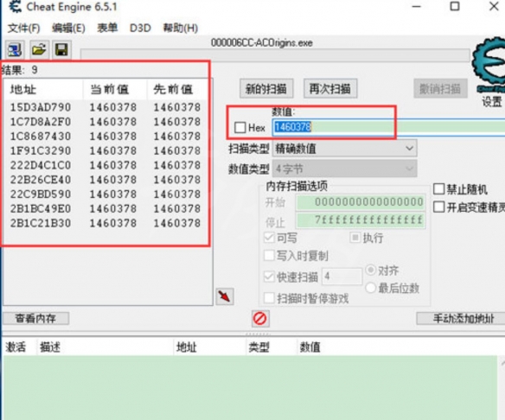The height and width of the screenshot is (420, 505).
Task: Click the value input field showing 1460378
Action: coord(388,127)
